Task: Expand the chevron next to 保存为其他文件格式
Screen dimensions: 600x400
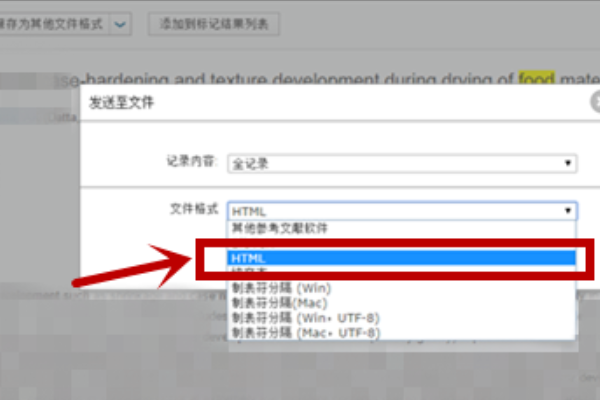Action: coord(121,24)
